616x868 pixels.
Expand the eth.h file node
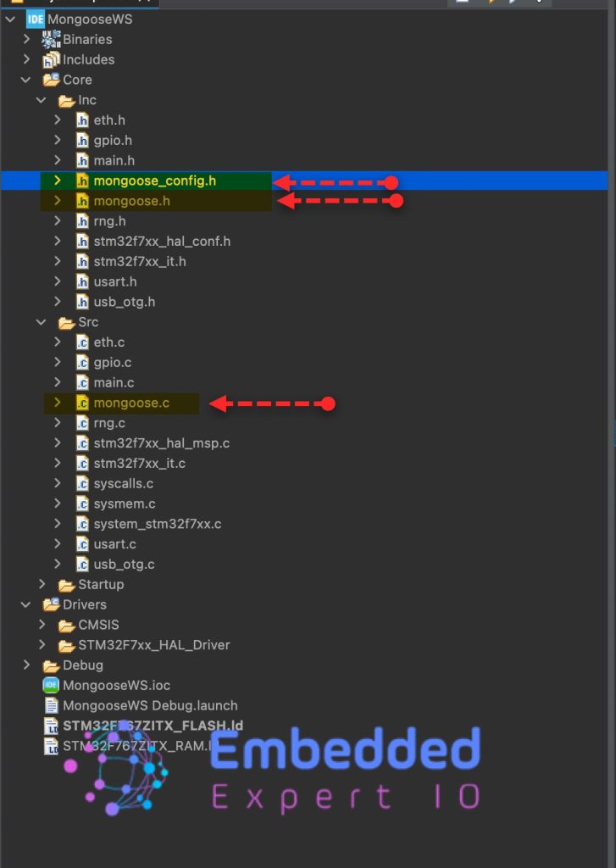point(57,120)
